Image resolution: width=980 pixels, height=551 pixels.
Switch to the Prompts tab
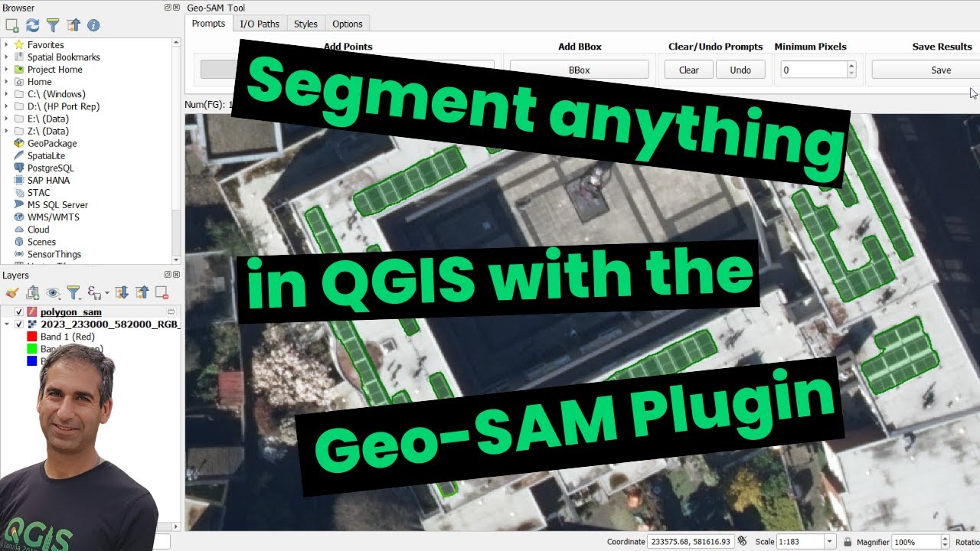tap(208, 24)
